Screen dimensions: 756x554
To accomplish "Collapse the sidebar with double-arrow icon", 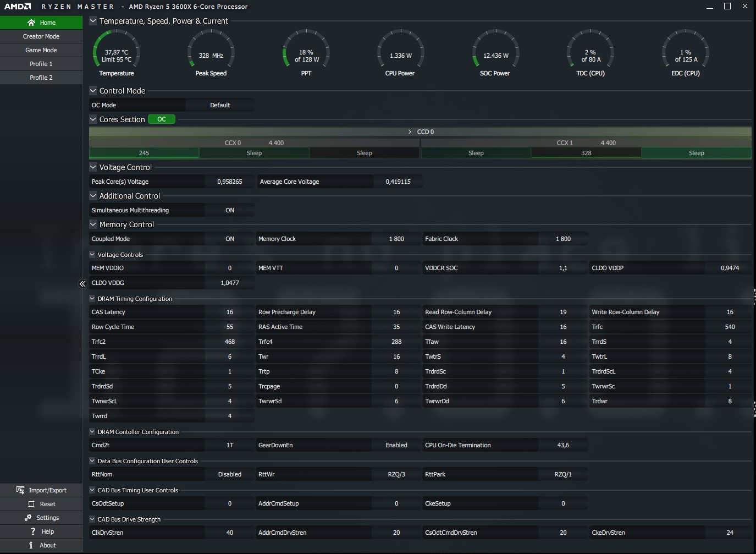I will pos(82,284).
